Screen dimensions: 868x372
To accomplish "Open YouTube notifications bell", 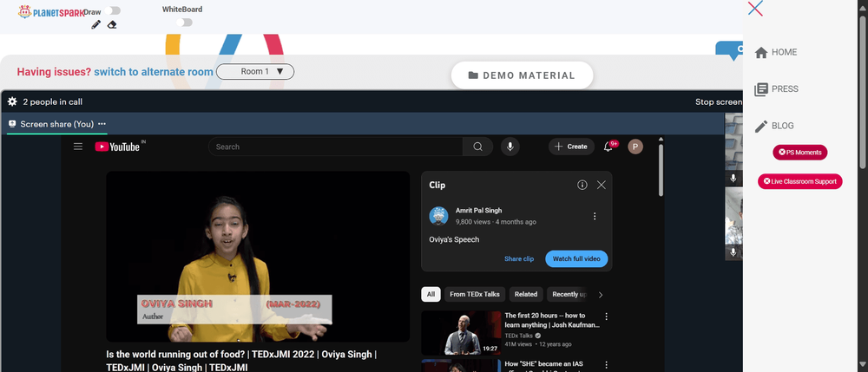I will point(609,147).
